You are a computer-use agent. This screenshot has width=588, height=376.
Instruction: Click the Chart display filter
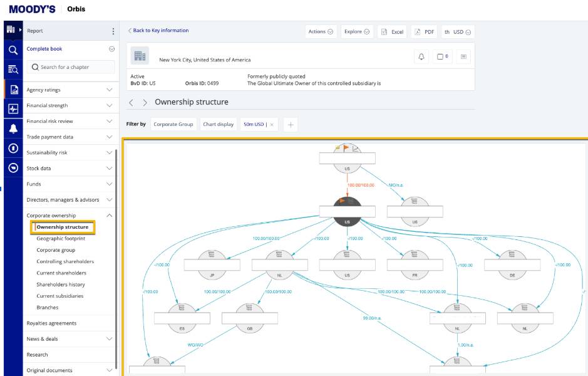tap(219, 124)
